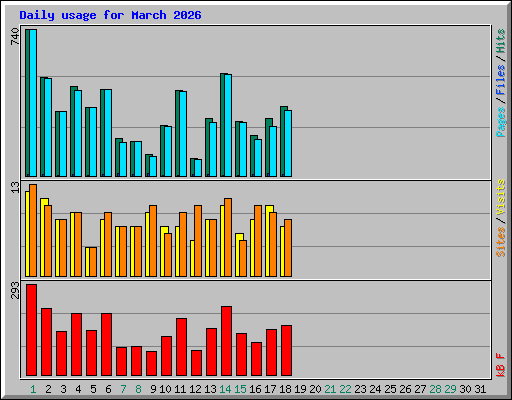Click day 20 on the x-axis
The width and height of the screenshot is (512, 400).
tap(315, 389)
